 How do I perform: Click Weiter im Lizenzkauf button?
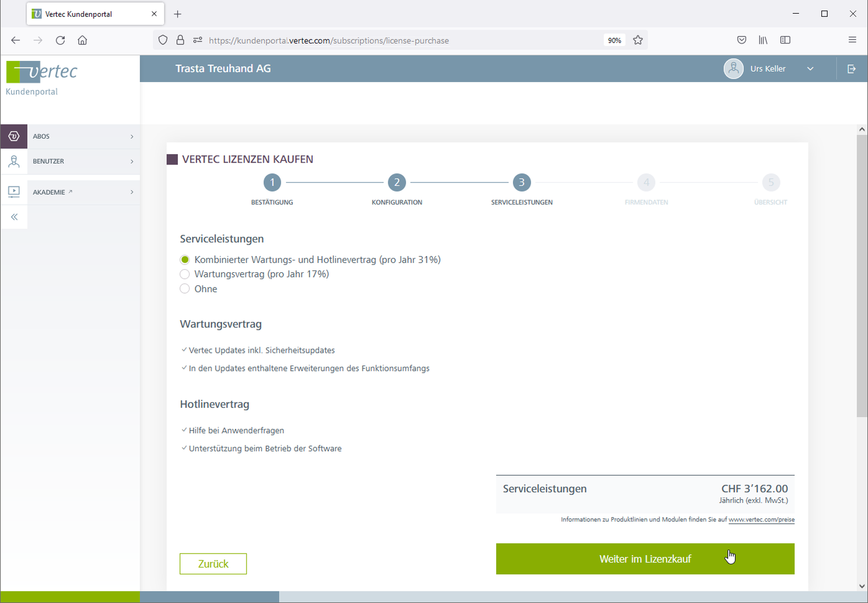[x=645, y=559]
